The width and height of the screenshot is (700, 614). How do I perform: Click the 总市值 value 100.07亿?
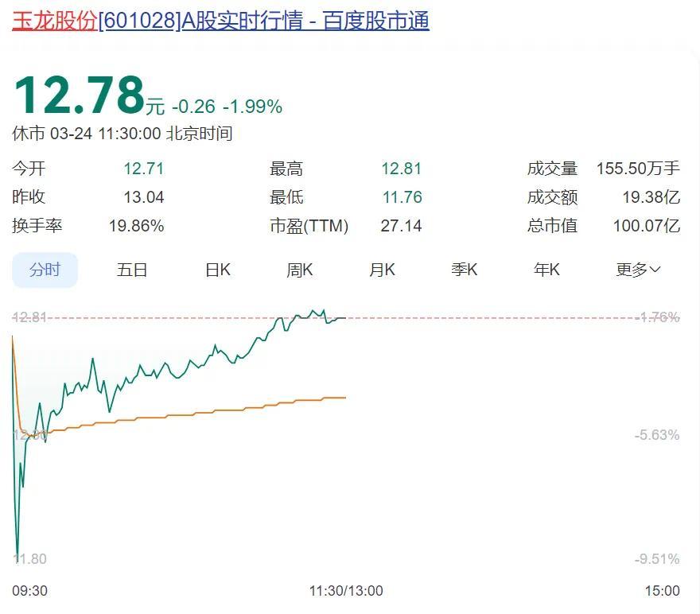tap(647, 226)
